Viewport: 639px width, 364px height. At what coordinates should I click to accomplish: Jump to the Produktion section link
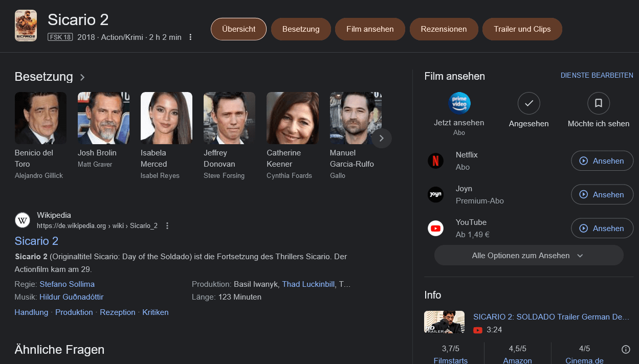coord(74,312)
